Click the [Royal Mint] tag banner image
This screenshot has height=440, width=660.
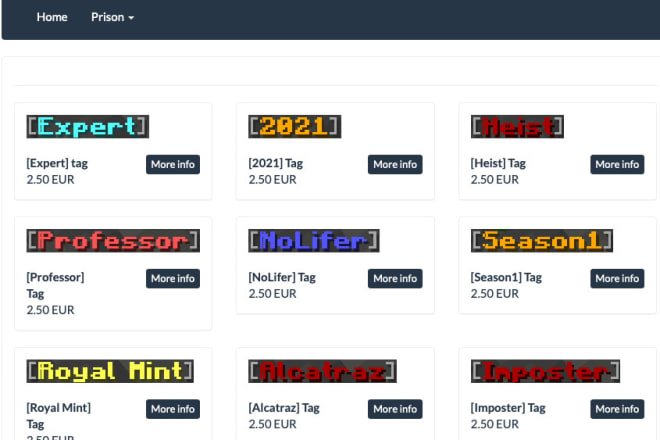click(x=110, y=371)
